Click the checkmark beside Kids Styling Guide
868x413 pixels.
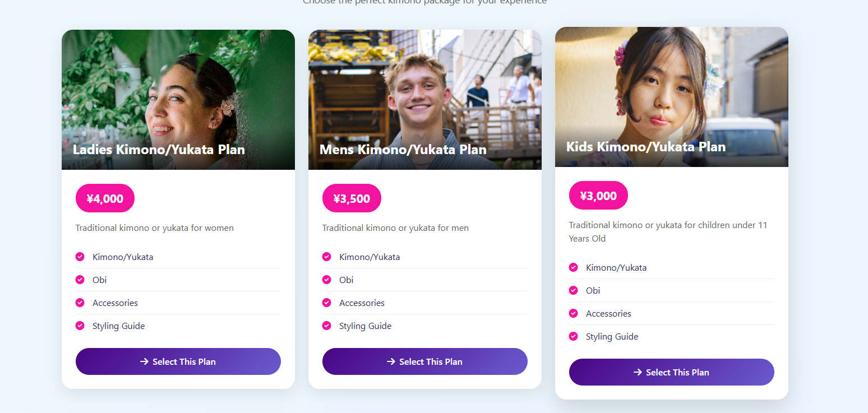click(x=573, y=336)
